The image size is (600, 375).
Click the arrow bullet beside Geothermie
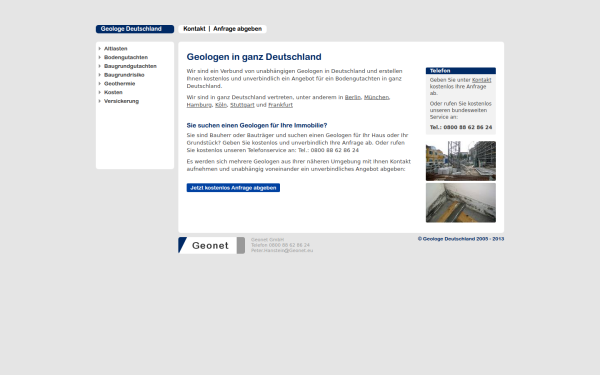99,84
